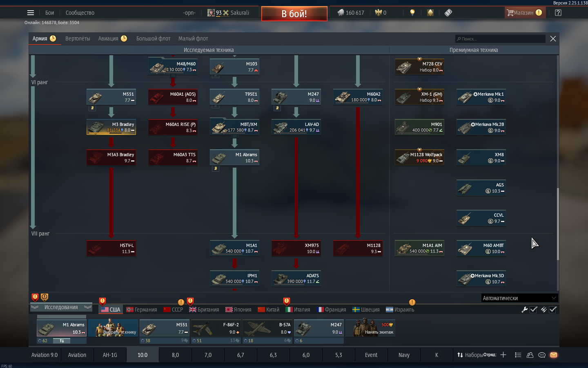Switch to Армия tab
Viewport: 588px width, 368px height.
pos(45,38)
